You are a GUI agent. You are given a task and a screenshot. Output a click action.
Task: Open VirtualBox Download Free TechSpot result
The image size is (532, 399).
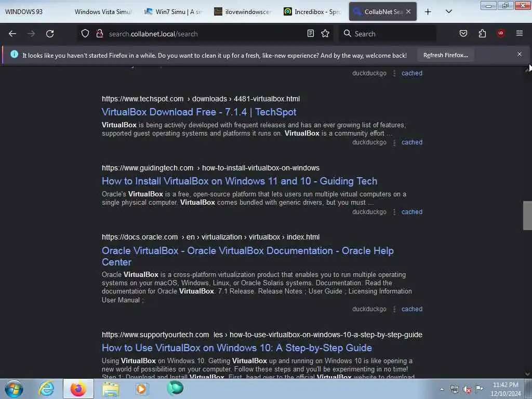[x=199, y=112]
